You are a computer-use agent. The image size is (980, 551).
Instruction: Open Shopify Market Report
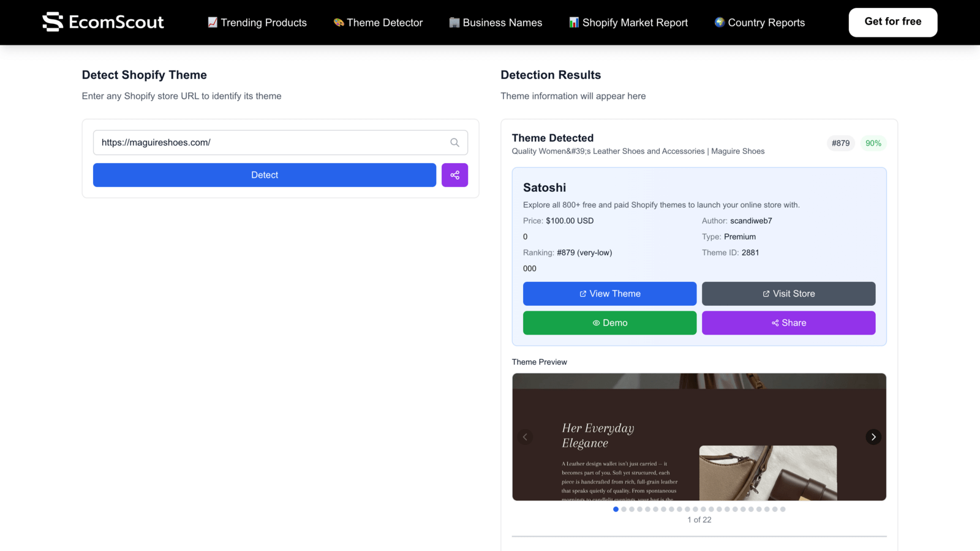(x=628, y=23)
